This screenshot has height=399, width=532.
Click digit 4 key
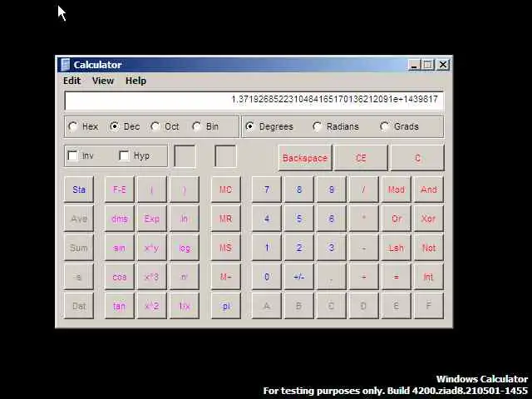(x=267, y=219)
